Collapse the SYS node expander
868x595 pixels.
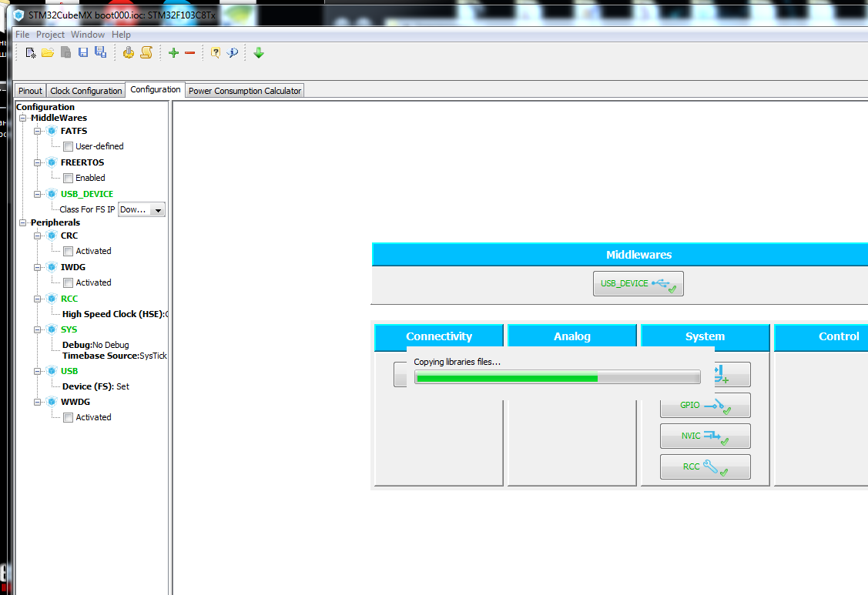[x=38, y=330]
